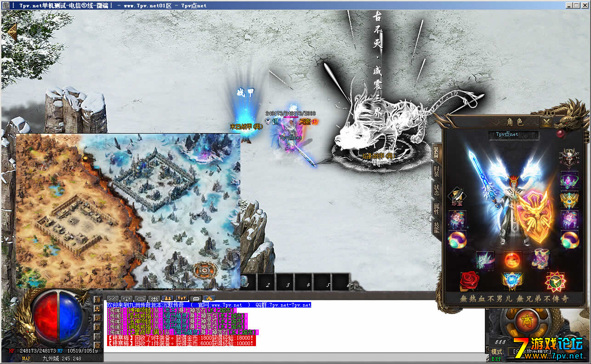Image resolution: width=591 pixels, height=364 pixels.
Task: Click the world map overlay image
Action: [x=128, y=211]
